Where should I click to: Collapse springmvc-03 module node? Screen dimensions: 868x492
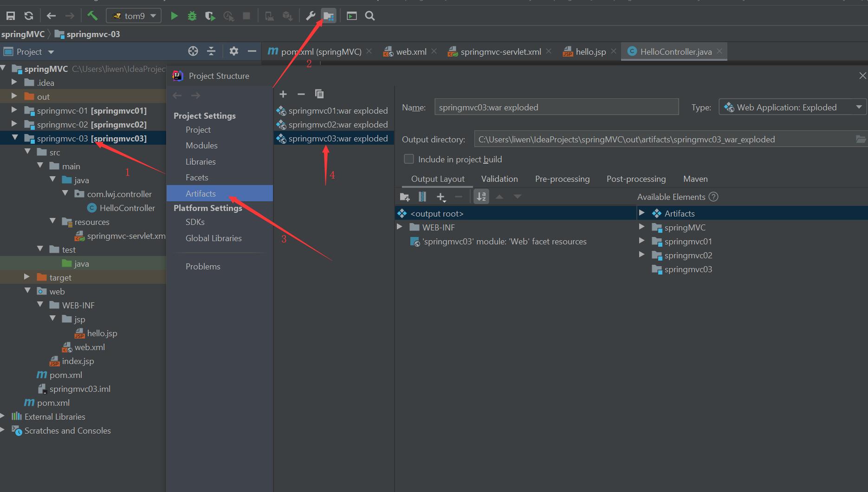click(14, 138)
